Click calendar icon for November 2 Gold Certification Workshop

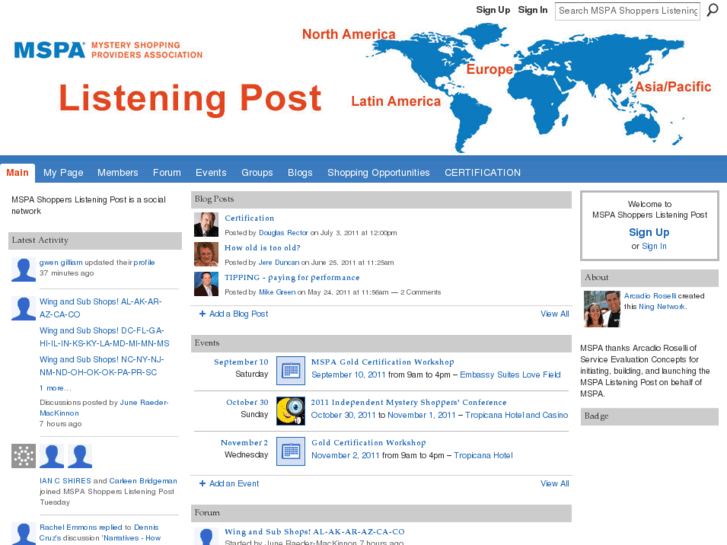pos(291,451)
